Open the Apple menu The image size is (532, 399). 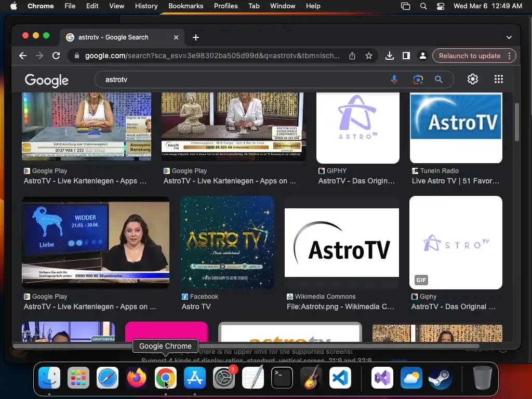[14, 6]
